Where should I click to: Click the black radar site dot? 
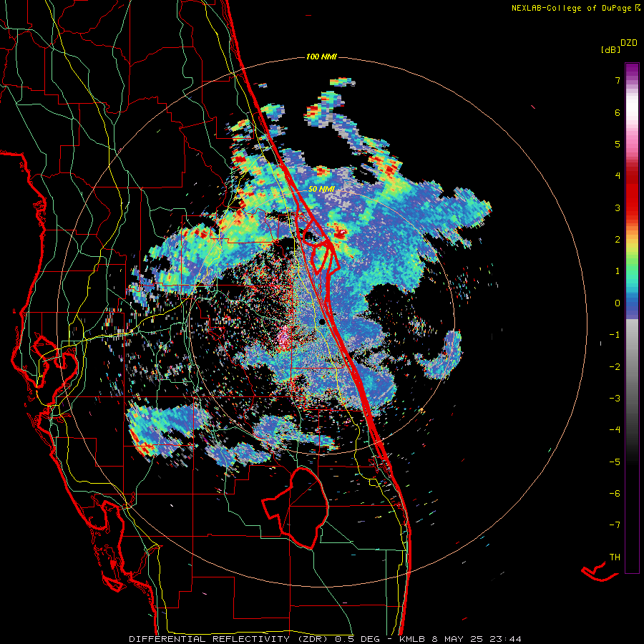(x=323, y=321)
